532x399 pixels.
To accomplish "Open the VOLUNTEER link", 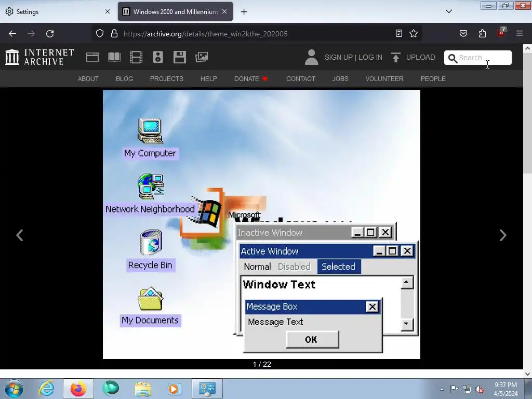I will tap(384, 79).
